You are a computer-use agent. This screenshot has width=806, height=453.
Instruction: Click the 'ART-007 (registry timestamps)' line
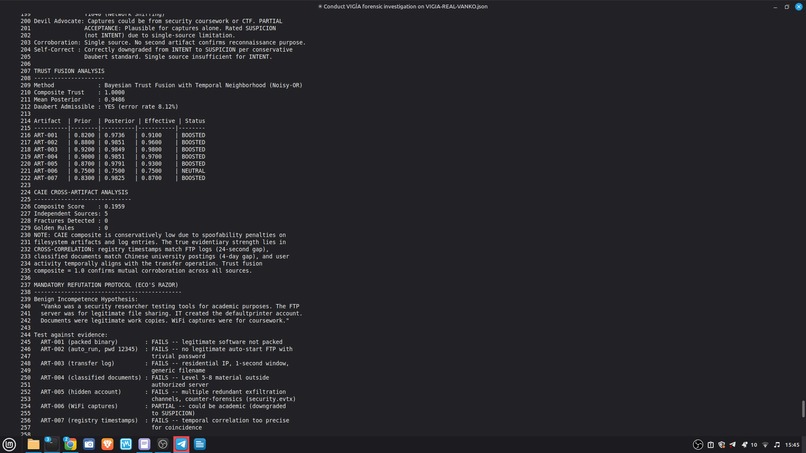(x=165, y=421)
